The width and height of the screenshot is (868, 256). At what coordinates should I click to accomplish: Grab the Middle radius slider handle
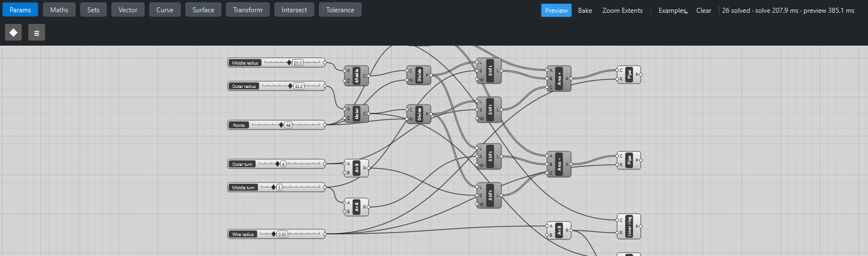click(289, 63)
